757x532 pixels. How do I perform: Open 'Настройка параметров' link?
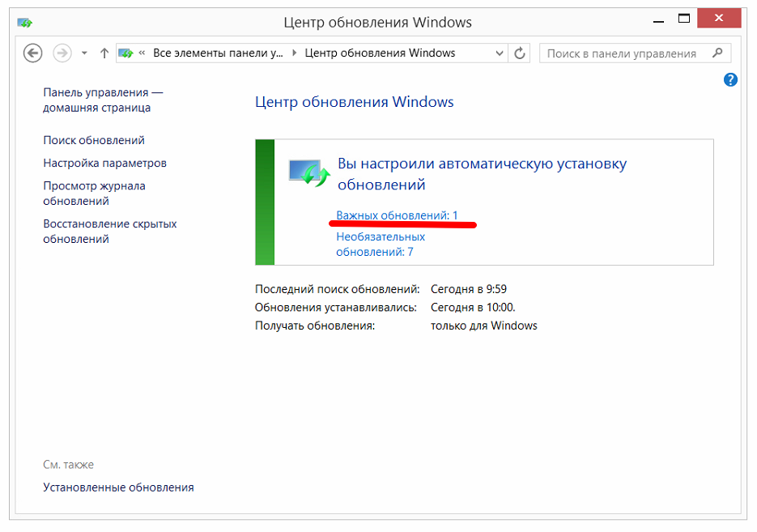[x=104, y=163]
